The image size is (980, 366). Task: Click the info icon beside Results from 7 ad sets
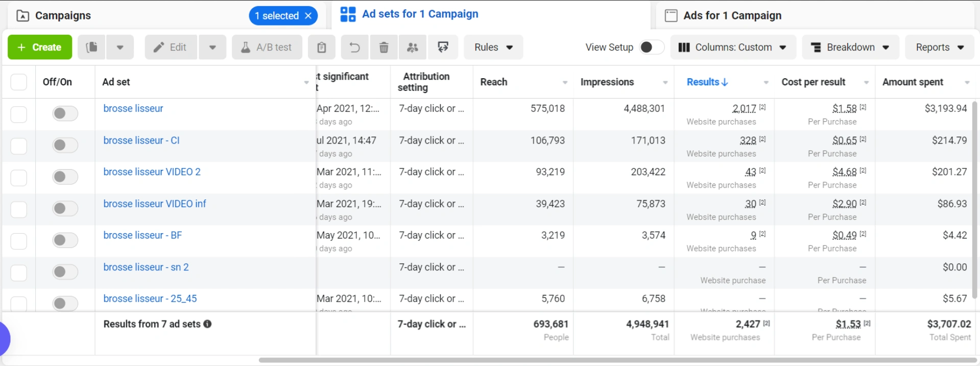pos(208,324)
